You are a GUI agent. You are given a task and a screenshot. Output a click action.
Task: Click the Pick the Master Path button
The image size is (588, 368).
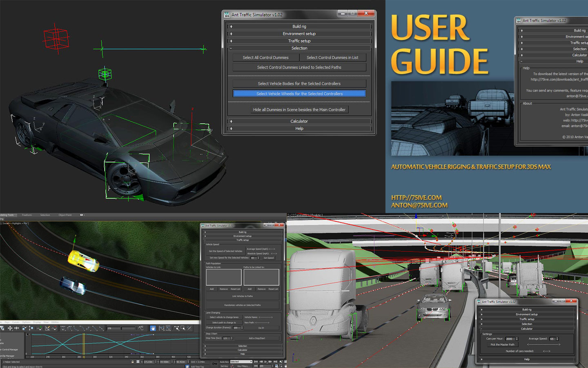(502, 345)
